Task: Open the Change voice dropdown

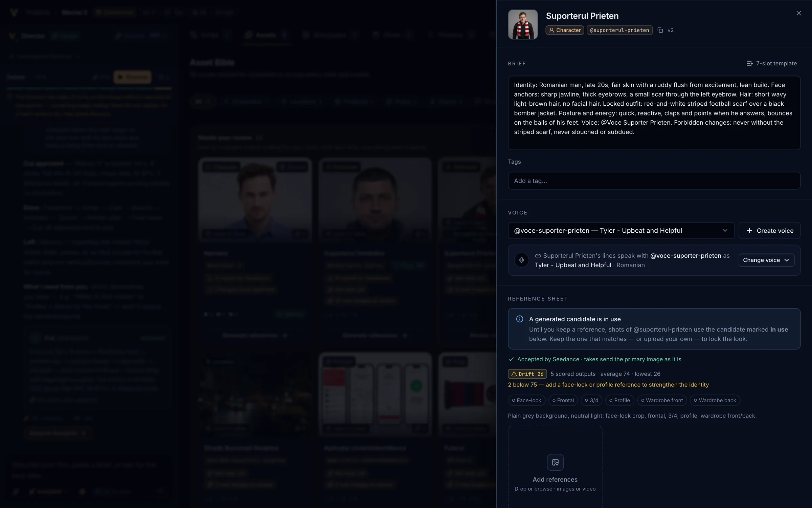Action: click(x=766, y=260)
